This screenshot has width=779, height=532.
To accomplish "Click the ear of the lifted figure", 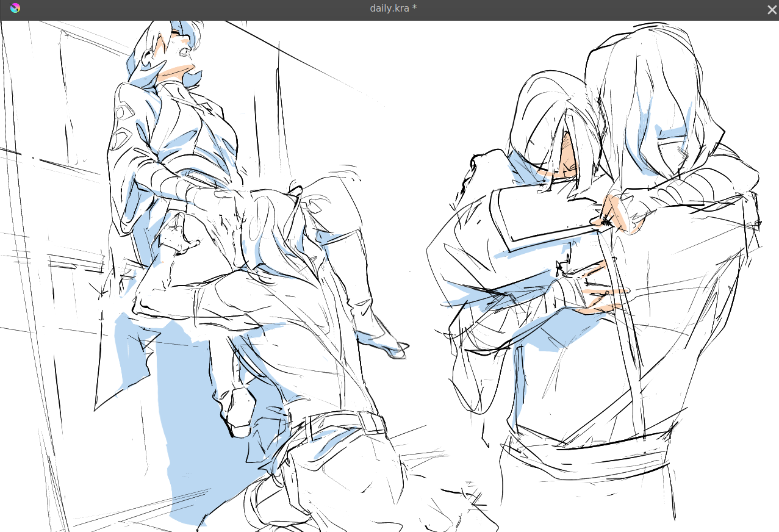I will click(x=148, y=58).
